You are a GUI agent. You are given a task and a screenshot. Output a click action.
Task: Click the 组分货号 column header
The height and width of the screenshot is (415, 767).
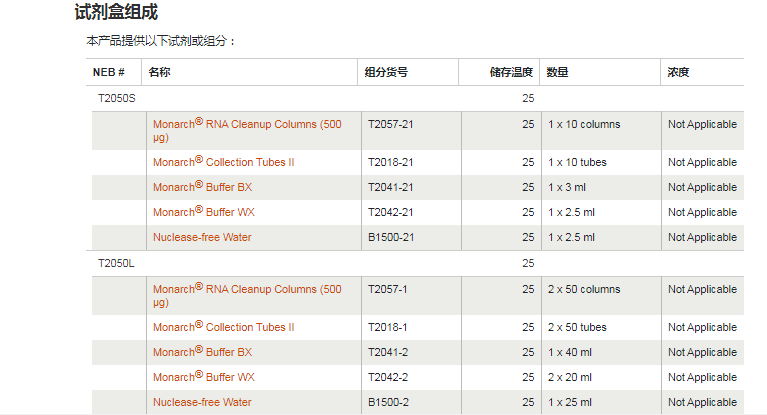[385, 73]
